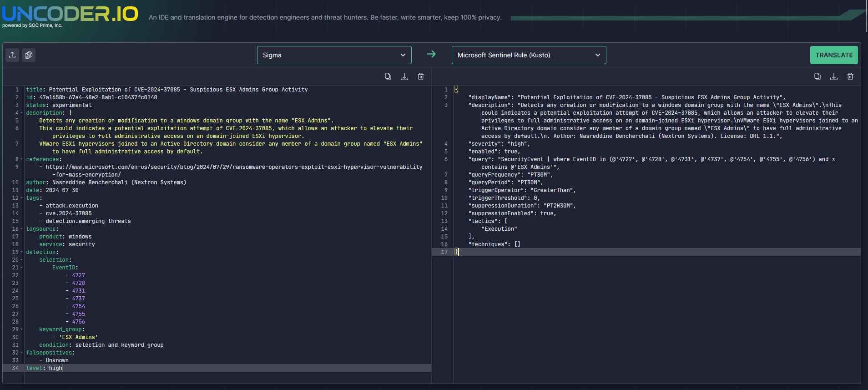Open the Microsoft Sentinel Rule target dropdown
868x390 pixels.
(529, 55)
